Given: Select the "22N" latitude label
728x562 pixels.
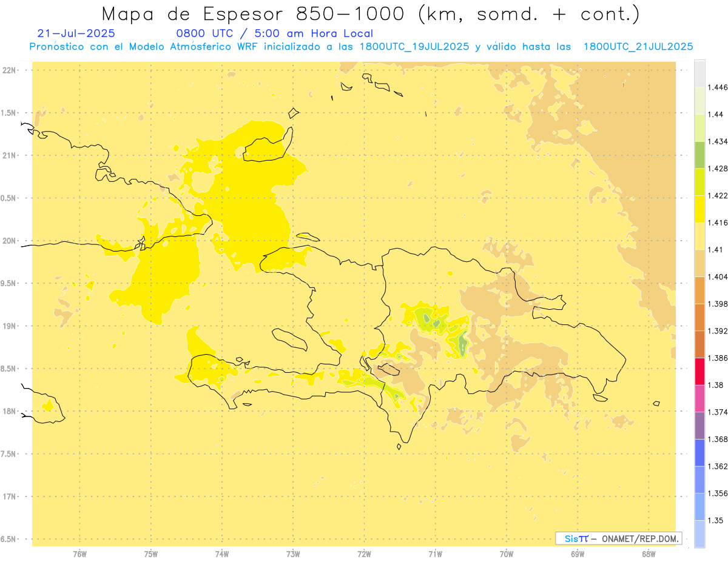Looking at the screenshot, I should [x=9, y=70].
